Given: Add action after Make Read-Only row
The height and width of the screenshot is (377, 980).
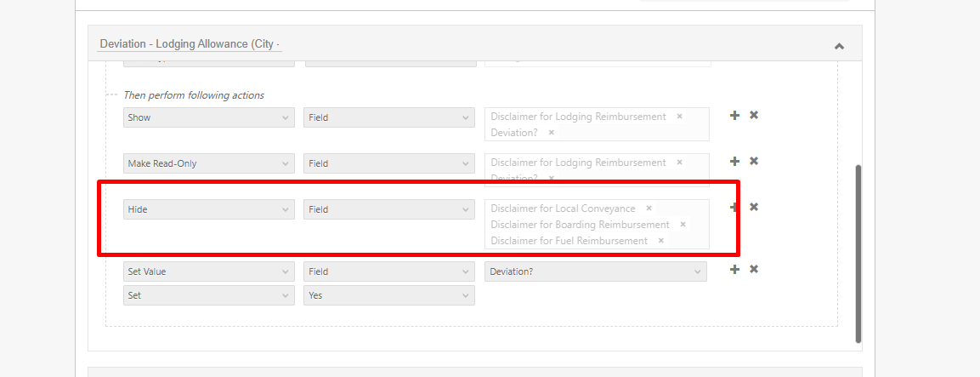Looking at the screenshot, I should [734, 162].
